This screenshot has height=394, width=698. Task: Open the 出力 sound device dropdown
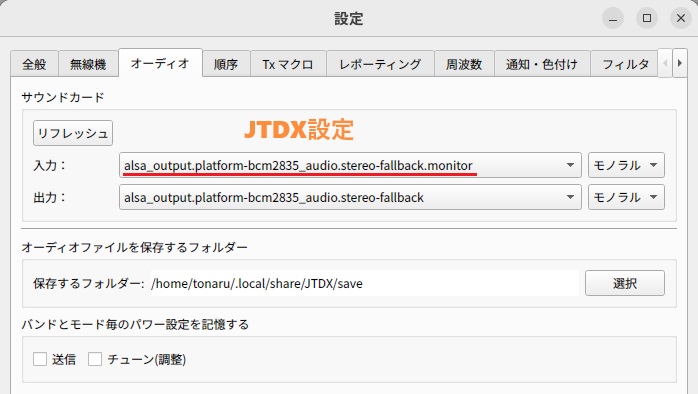click(x=350, y=197)
